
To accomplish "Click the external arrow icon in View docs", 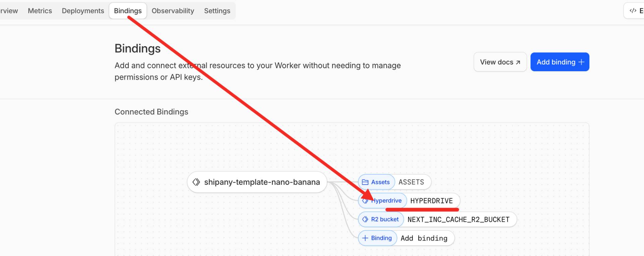I will point(518,62).
